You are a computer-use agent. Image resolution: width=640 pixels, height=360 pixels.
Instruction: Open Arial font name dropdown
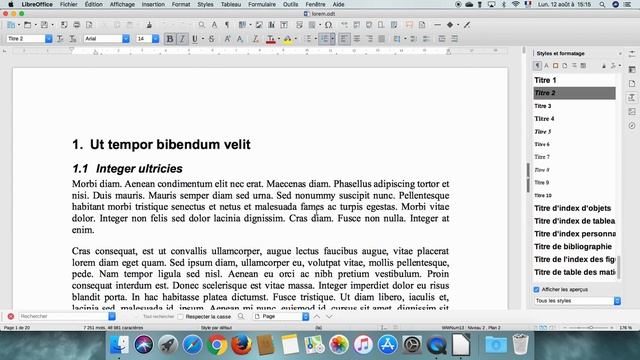tap(126, 39)
